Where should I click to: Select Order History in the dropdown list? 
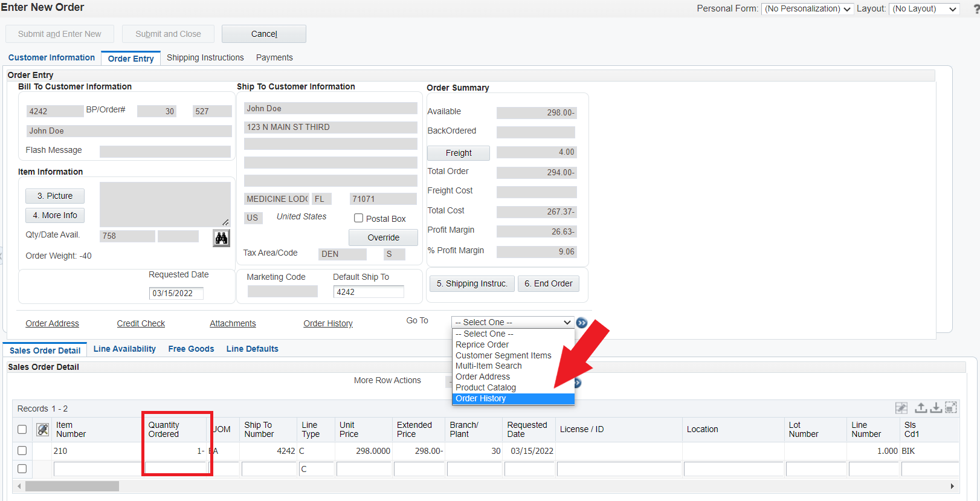[513, 398]
